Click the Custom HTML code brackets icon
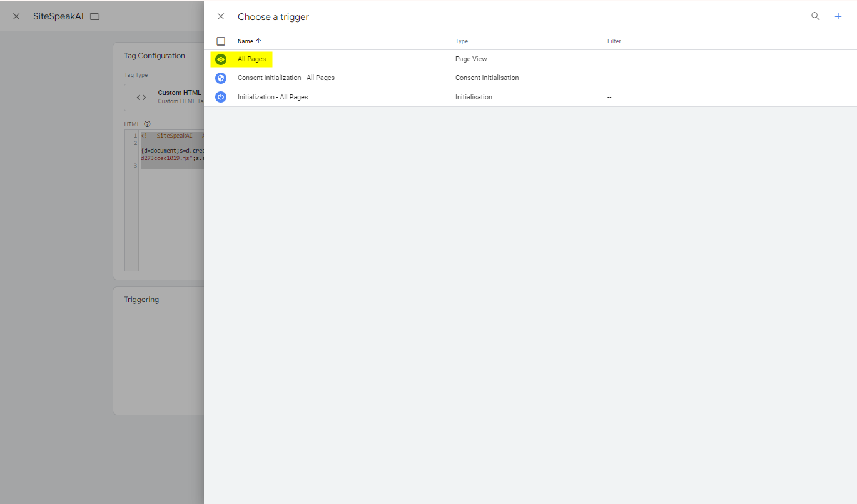 coord(141,97)
